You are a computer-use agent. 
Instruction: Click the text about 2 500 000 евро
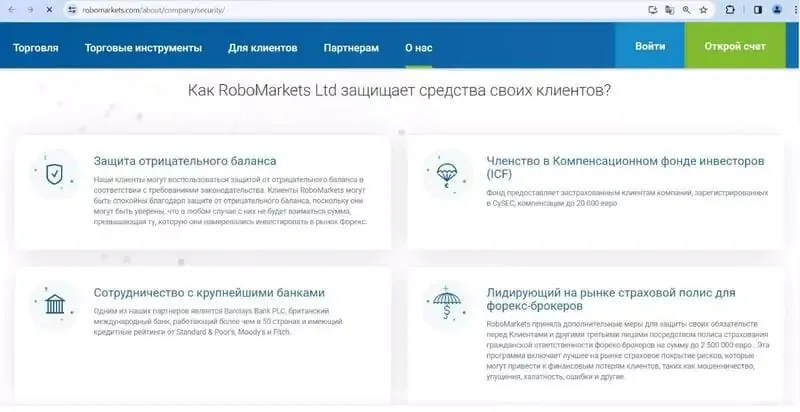tap(628, 350)
